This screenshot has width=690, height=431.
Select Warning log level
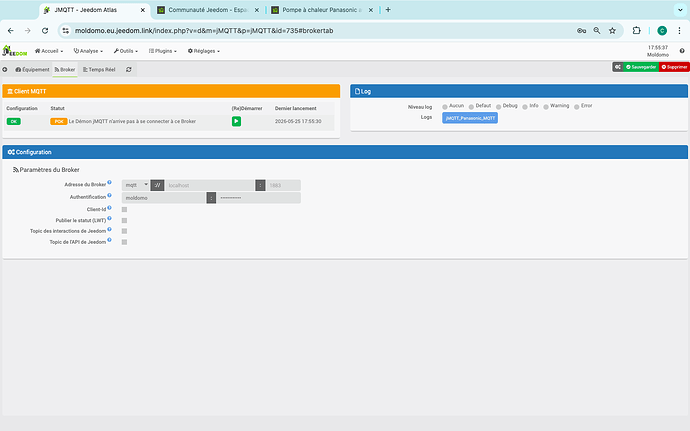tap(546, 107)
